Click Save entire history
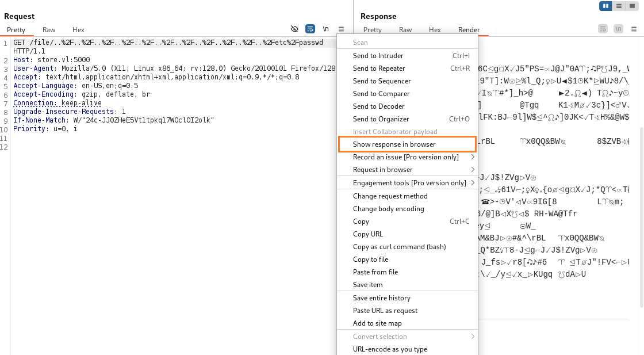This screenshot has width=644, height=355. point(407,298)
